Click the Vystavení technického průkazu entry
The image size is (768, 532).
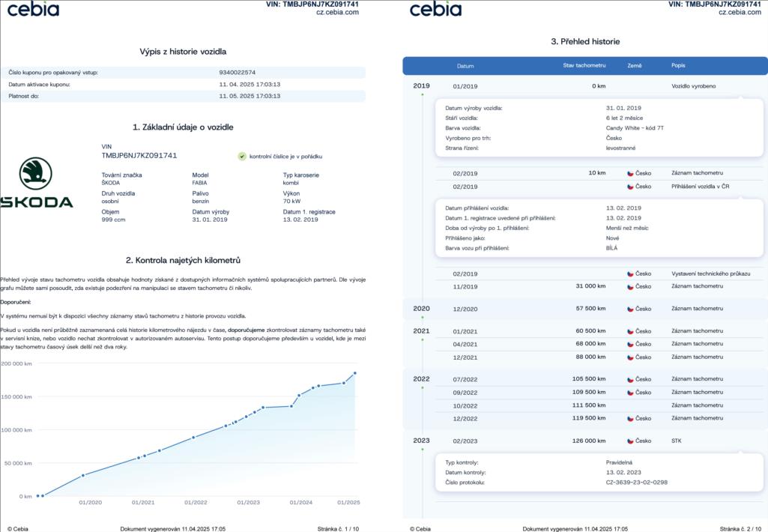pyautogui.click(x=711, y=273)
